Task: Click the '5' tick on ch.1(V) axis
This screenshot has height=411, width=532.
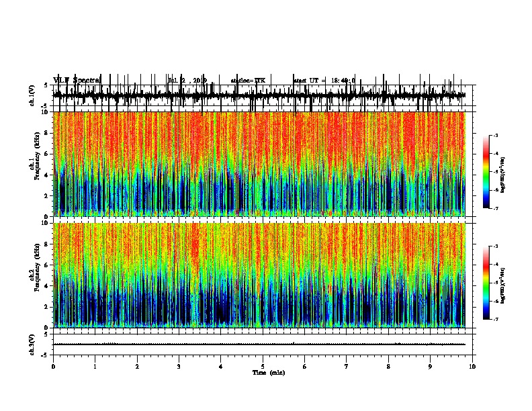Action: 46,85
